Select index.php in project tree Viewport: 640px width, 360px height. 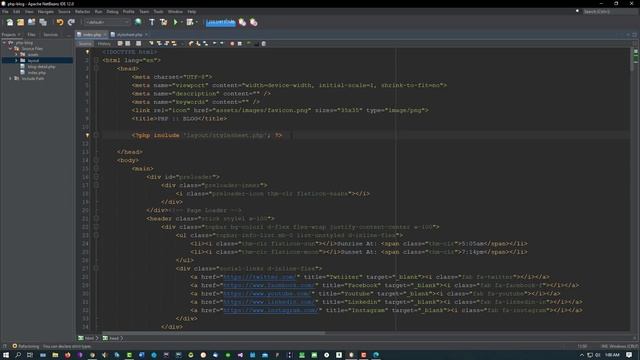[x=36, y=73]
